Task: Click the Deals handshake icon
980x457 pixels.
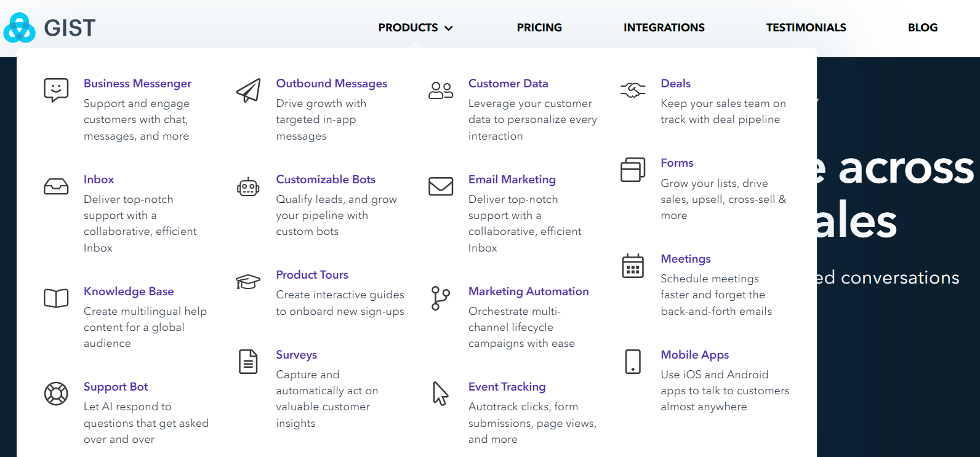Action: point(633,90)
